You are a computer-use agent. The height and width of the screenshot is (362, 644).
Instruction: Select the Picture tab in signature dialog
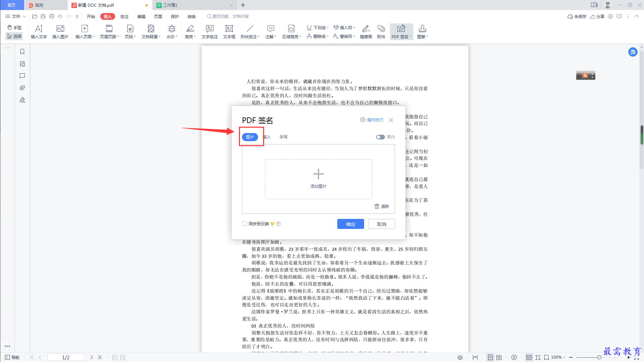[250, 137]
